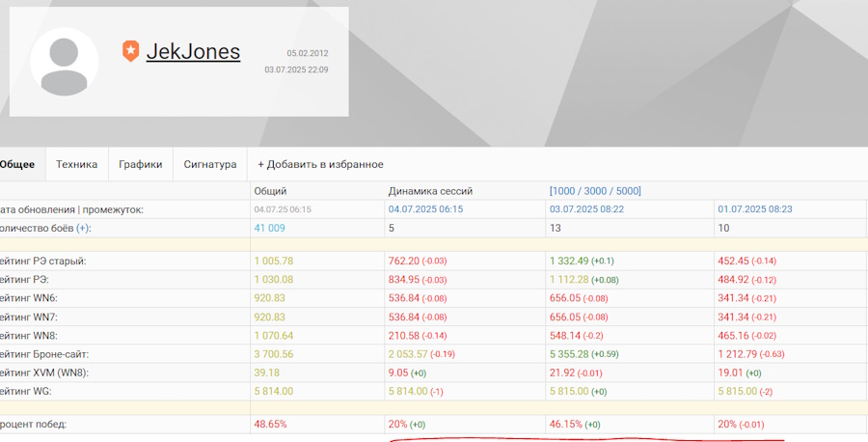Open the Техника tab

click(x=76, y=164)
